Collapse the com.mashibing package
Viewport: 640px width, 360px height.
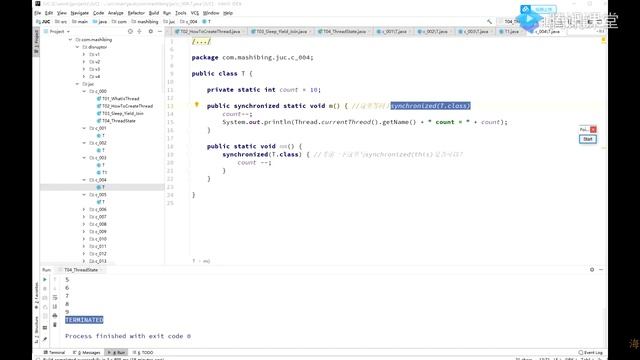(70, 40)
